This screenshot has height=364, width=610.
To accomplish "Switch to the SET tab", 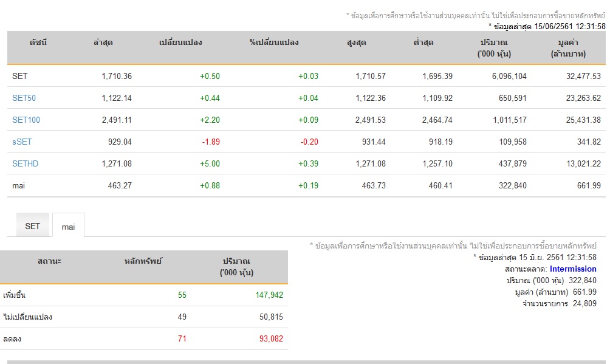I will tap(33, 226).
